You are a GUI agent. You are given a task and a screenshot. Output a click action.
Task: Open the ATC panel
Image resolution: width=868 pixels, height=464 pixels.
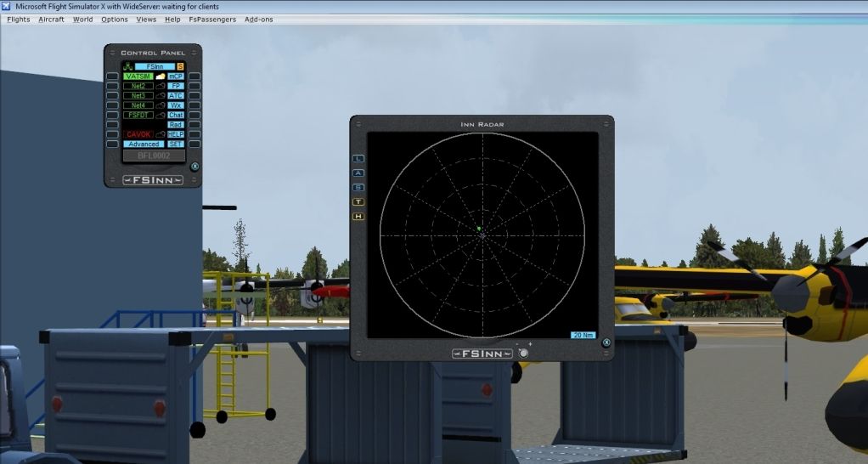(x=176, y=95)
